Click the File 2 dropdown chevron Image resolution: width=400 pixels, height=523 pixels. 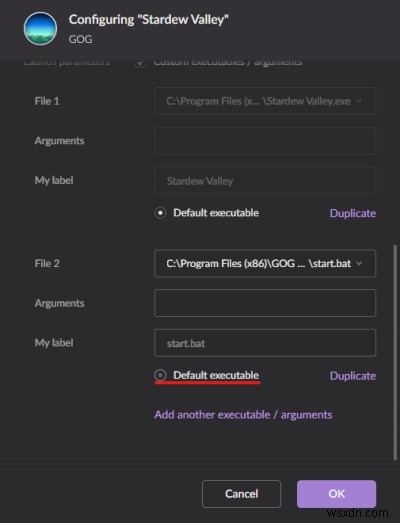[359, 263]
